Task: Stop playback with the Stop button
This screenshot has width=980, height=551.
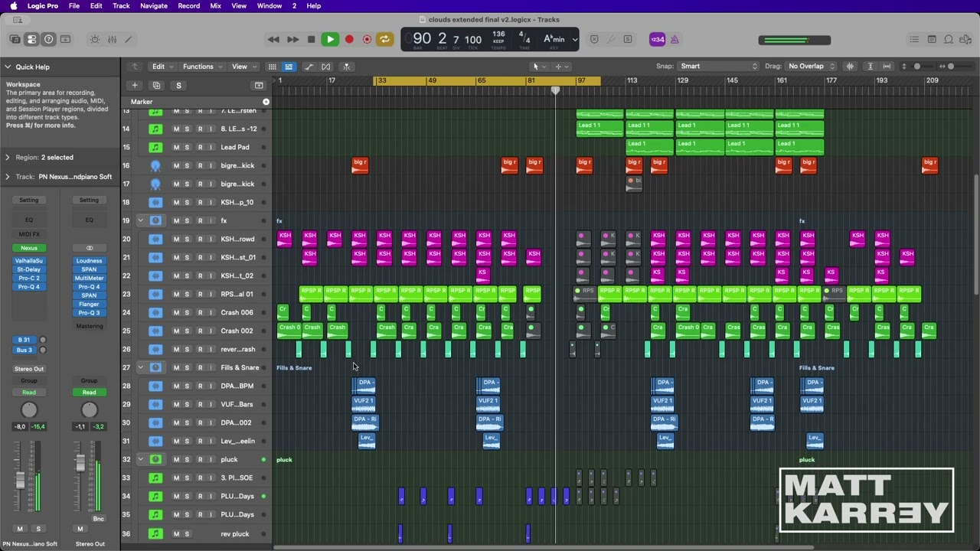Action: point(311,39)
